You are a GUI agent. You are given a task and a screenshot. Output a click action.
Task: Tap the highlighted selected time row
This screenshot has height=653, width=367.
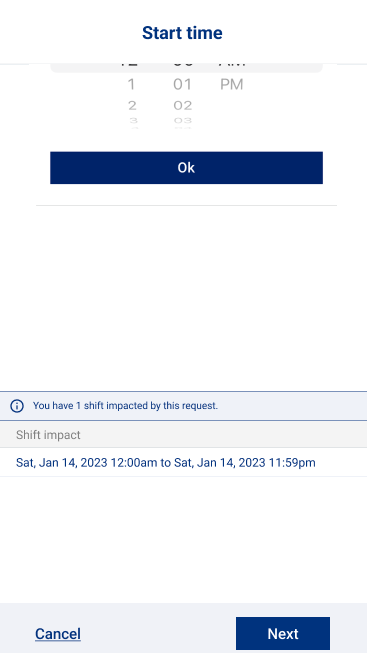(186, 67)
